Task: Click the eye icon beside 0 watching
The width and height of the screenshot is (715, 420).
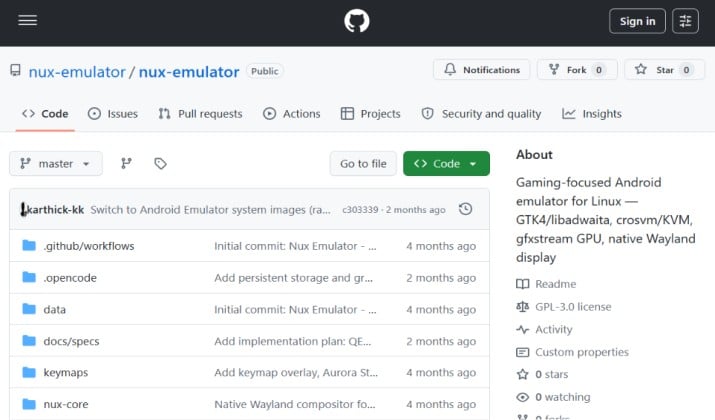Action: 523,397
